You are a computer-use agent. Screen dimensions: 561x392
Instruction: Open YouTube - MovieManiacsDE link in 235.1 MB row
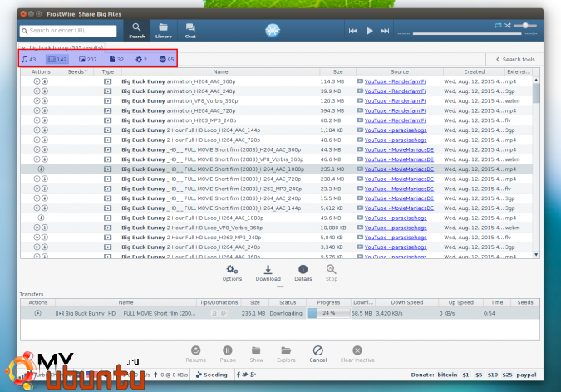(399, 169)
